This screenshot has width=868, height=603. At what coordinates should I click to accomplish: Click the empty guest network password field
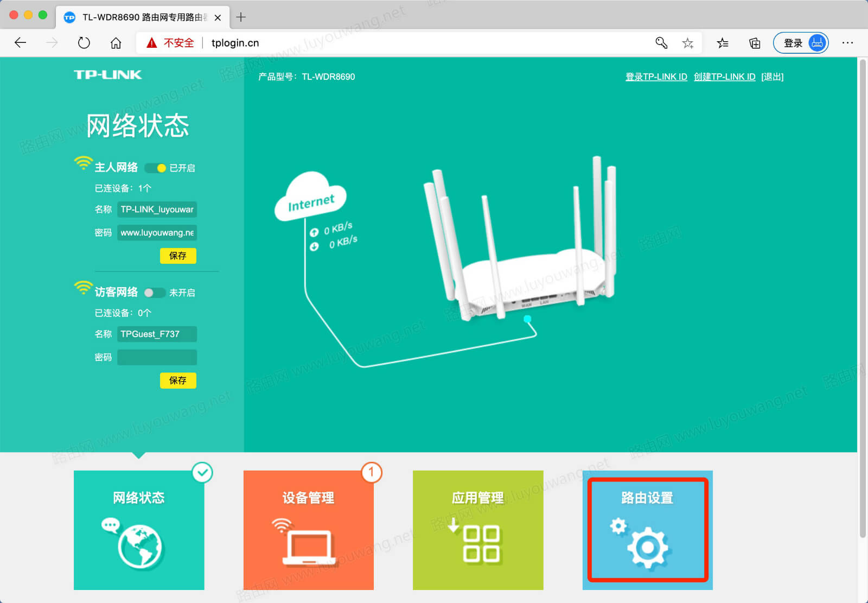pyautogui.click(x=157, y=358)
